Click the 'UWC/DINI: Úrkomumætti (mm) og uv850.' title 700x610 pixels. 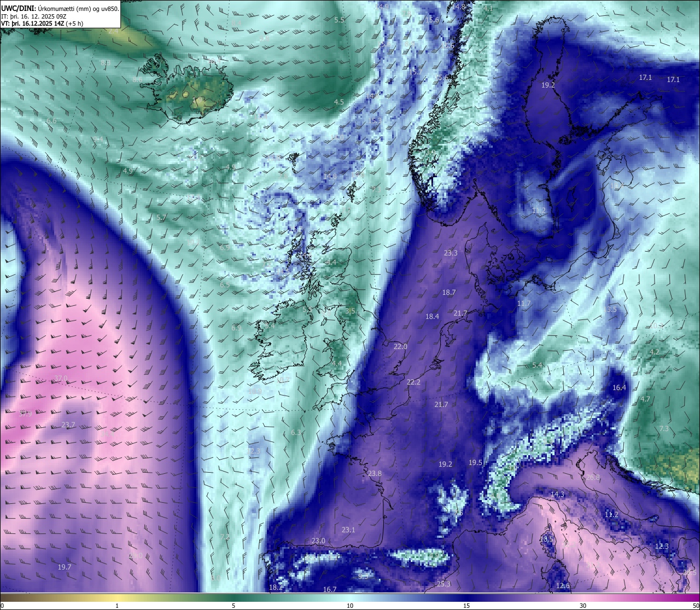[60, 8]
